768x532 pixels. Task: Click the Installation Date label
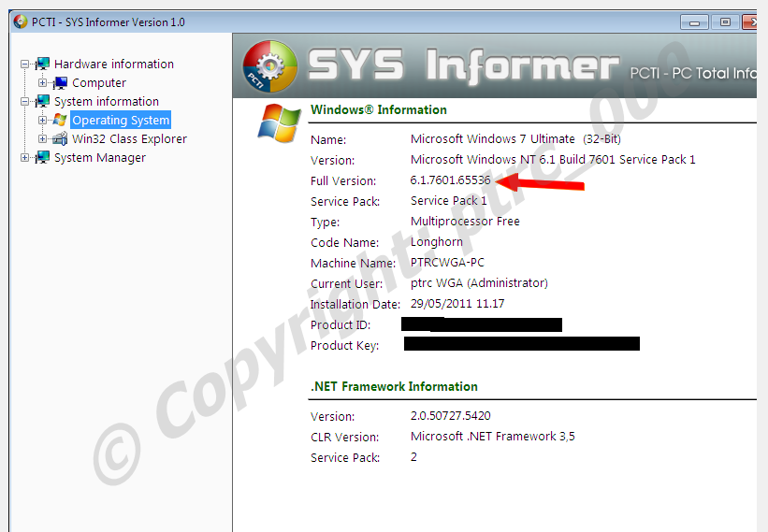click(x=355, y=305)
